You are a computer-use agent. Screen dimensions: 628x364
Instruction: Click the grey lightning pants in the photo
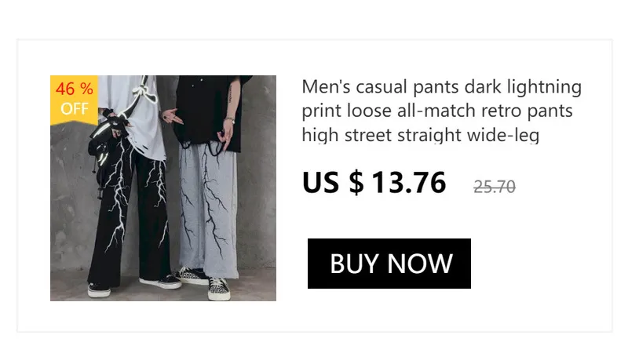(x=207, y=208)
